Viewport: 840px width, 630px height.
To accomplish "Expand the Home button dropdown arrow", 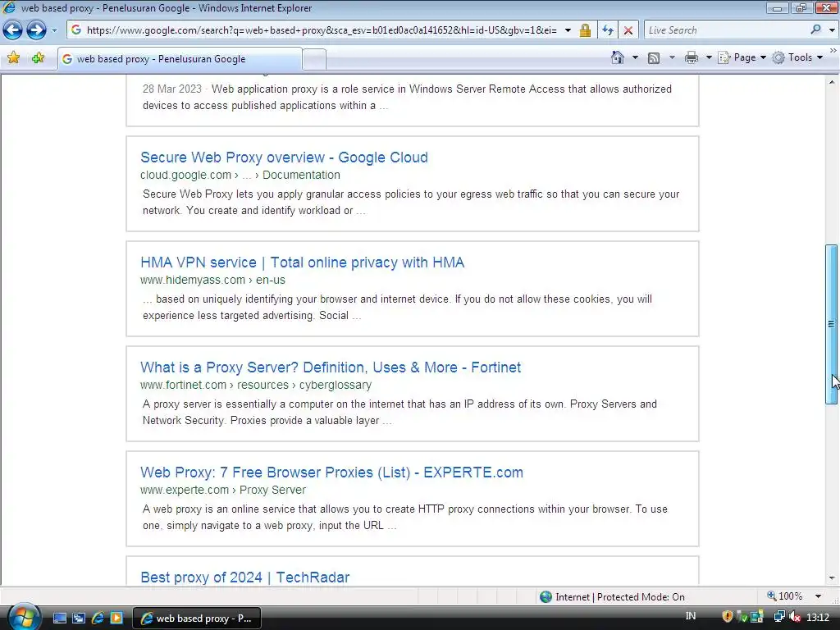I will pyautogui.click(x=636, y=57).
